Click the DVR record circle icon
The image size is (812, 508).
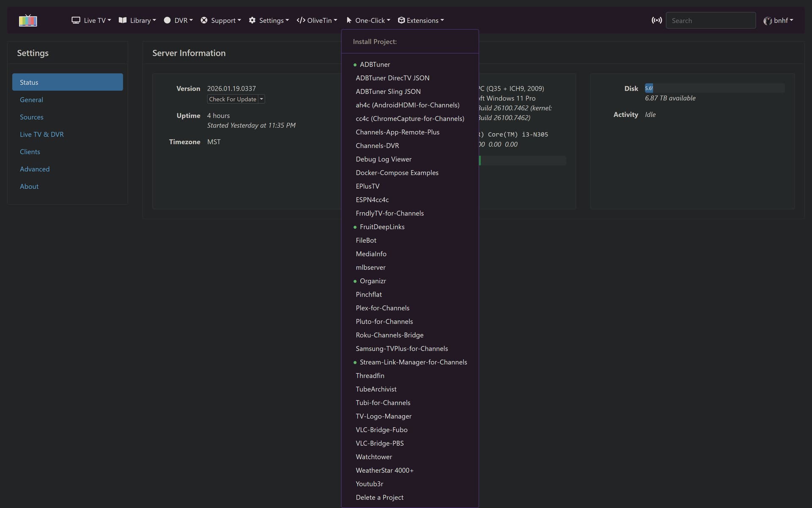pyautogui.click(x=167, y=20)
